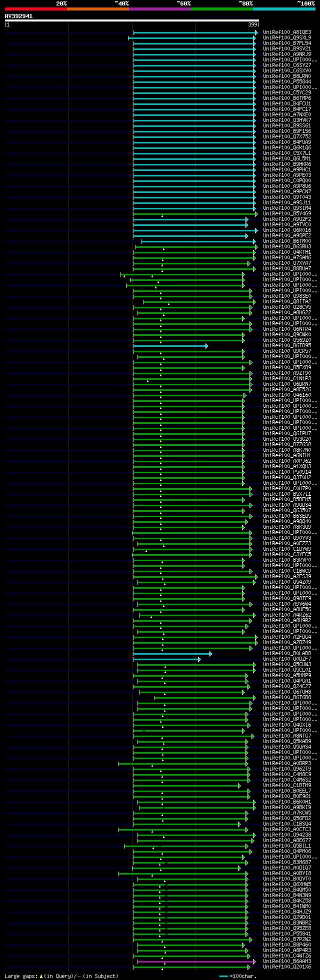Viewport: 320px width, 980px height.
Task: Select hit label UniRef100_C5YC29
Action: [x=287, y=93]
